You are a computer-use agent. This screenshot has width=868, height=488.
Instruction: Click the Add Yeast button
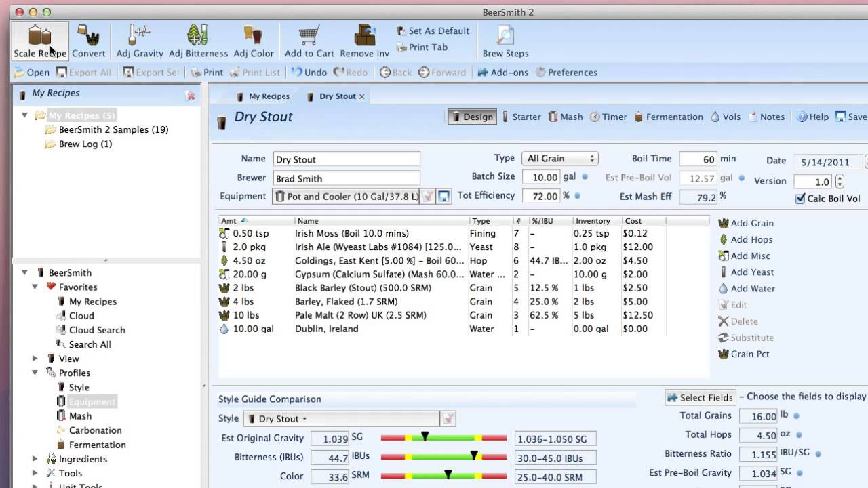[745, 272]
